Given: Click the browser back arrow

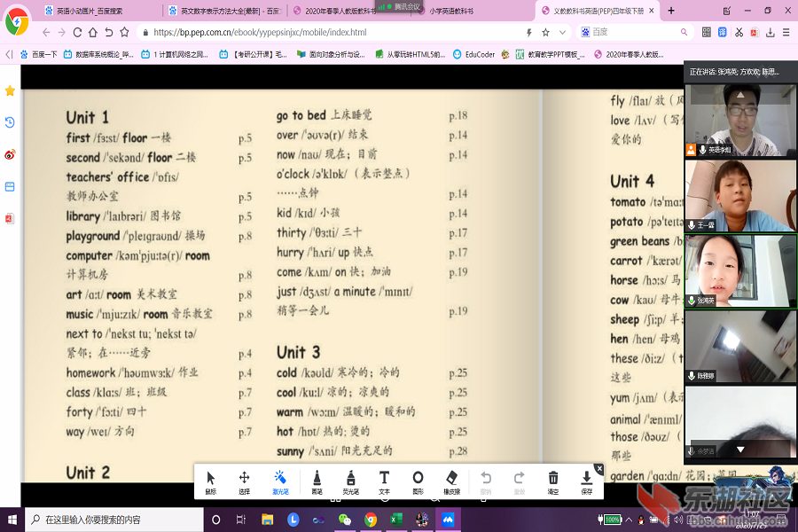Looking at the screenshot, I should [46, 32].
